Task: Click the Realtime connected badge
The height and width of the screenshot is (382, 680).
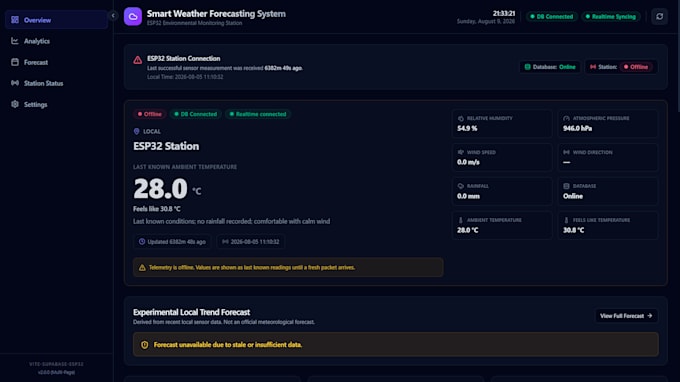Action: pos(258,114)
